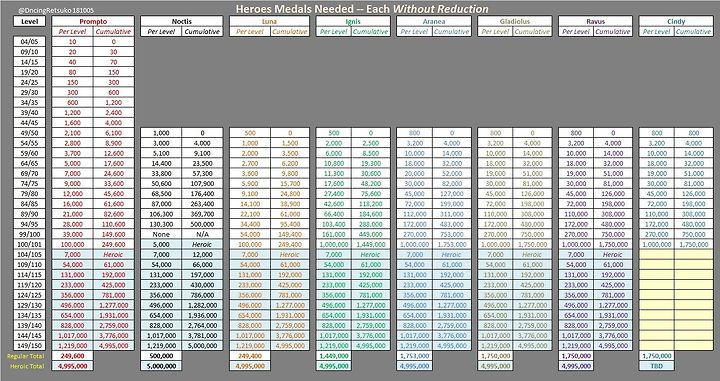
Task: Click the 'Regular Total' row label
Action: coord(25,356)
